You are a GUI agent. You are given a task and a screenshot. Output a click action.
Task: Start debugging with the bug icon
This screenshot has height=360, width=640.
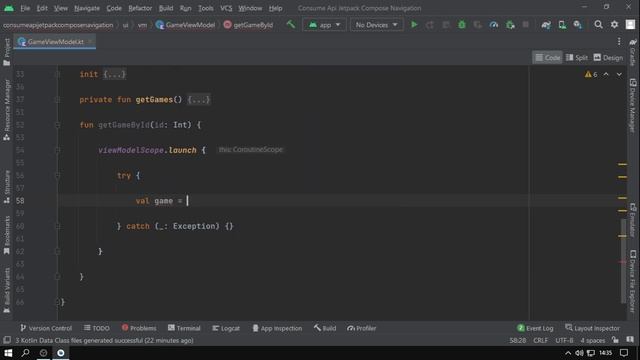462,24
